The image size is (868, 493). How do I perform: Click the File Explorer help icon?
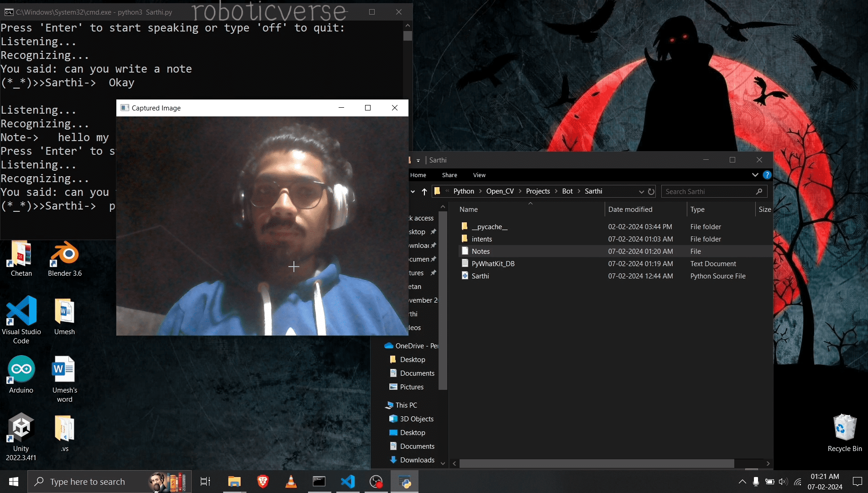coord(767,175)
